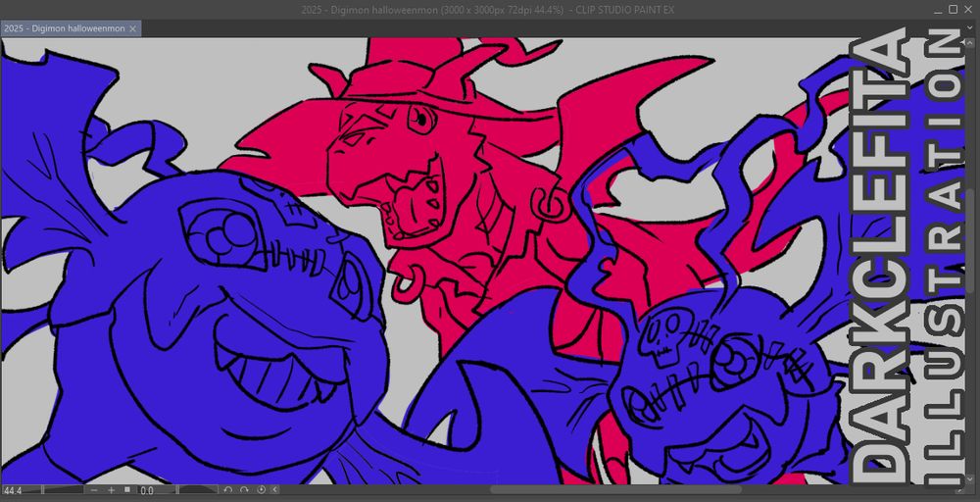This screenshot has width=980, height=502.
Task: Maximize the Clip Studio Paint window
Action: [954, 10]
